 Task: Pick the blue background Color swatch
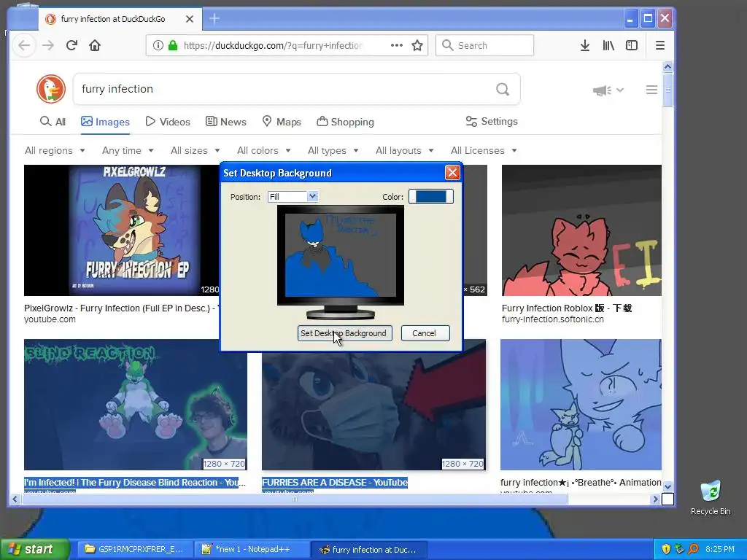(431, 197)
